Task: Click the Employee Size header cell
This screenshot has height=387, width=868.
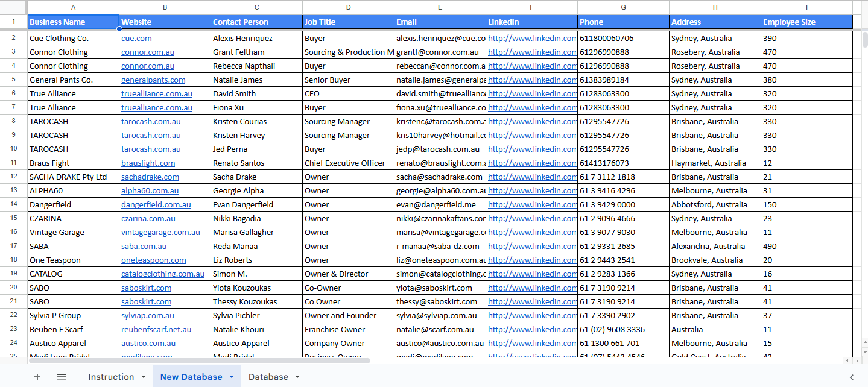Action: pos(807,22)
